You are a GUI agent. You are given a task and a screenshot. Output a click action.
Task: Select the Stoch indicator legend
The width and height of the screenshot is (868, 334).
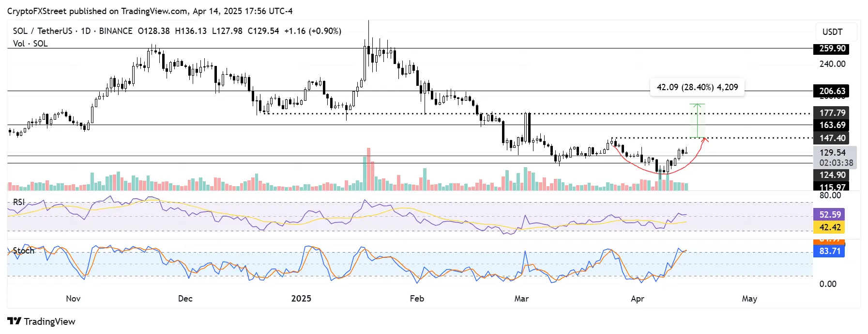click(23, 251)
